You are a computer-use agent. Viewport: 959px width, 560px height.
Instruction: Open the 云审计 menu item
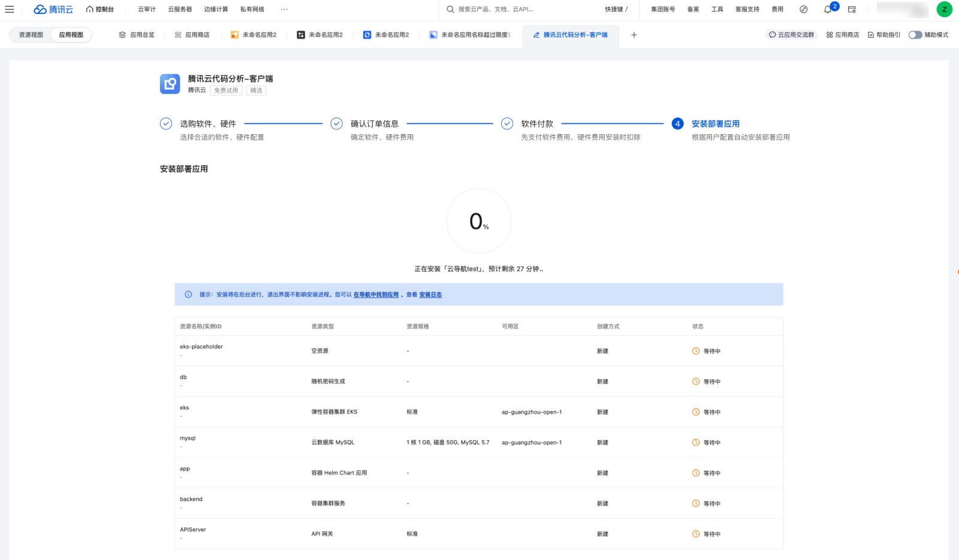tap(147, 10)
